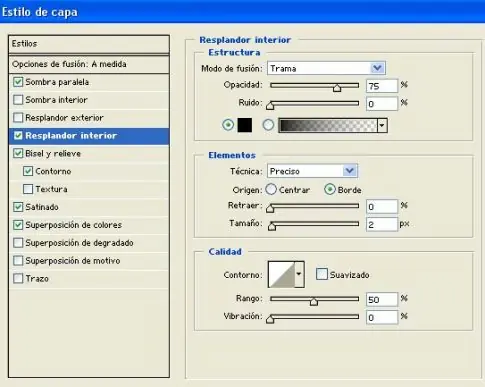This screenshot has height=387, width=485.
Task: Click the Vibración slider handle
Action: coord(270,319)
